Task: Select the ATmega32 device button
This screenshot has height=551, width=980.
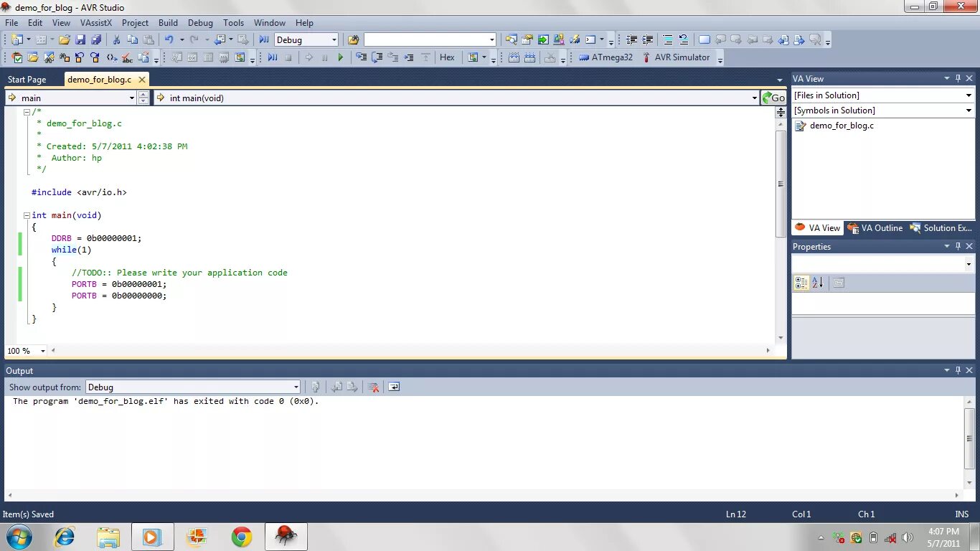Action: click(x=606, y=57)
